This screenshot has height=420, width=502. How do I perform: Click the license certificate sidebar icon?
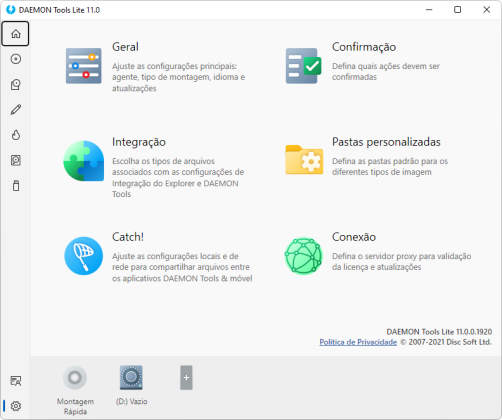pos(16,381)
